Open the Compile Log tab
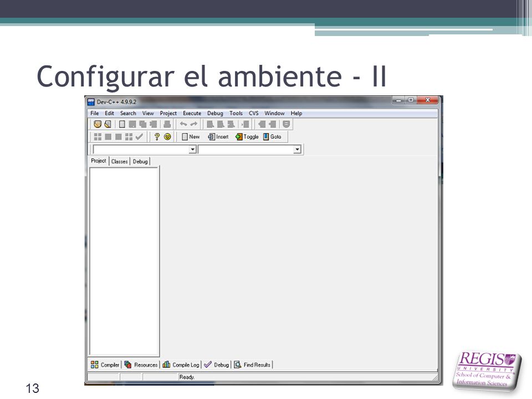 click(181, 365)
